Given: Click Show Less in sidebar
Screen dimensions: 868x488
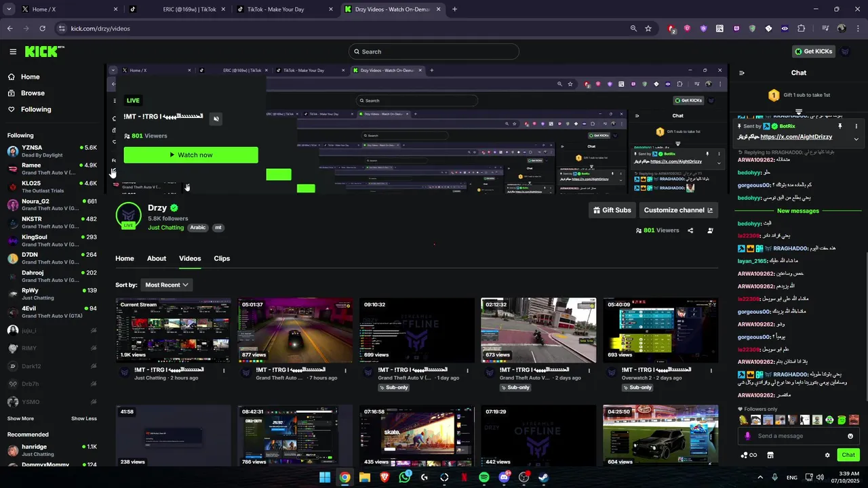Looking at the screenshot, I should coord(84,419).
